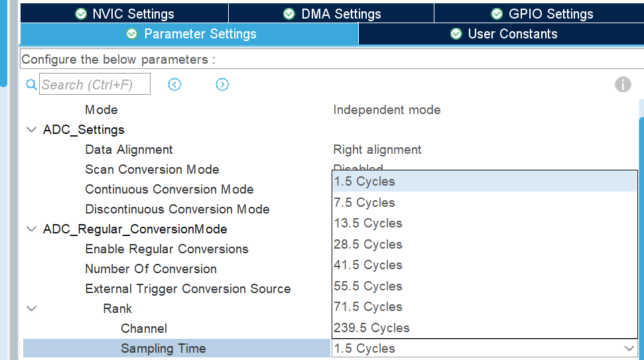The width and height of the screenshot is (644, 360).
Task: Select the User Constants tab
Action: pos(503,34)
